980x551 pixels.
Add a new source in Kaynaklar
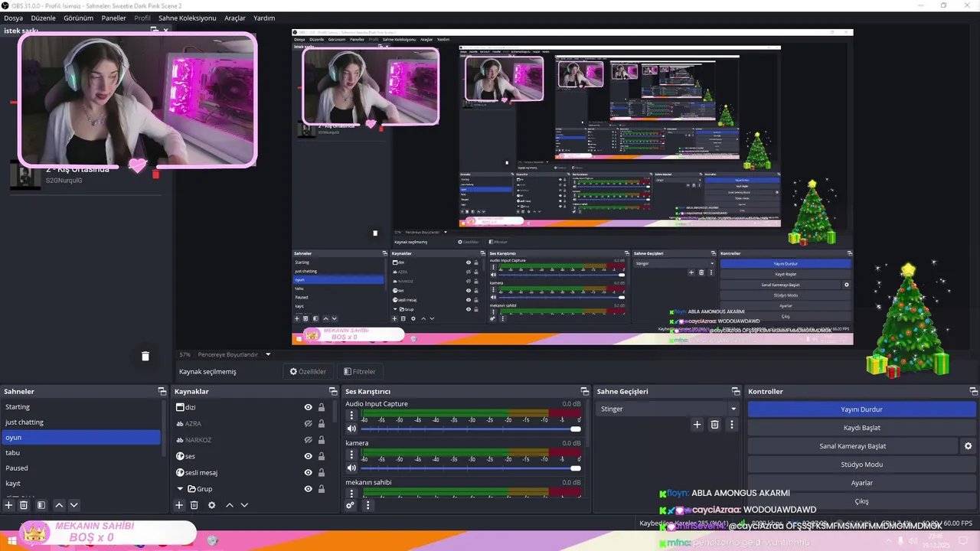179,505
